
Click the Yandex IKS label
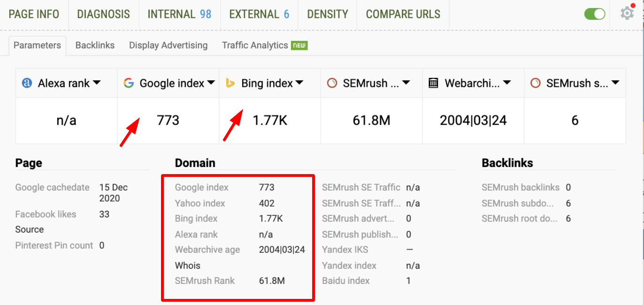pos(345,250)
